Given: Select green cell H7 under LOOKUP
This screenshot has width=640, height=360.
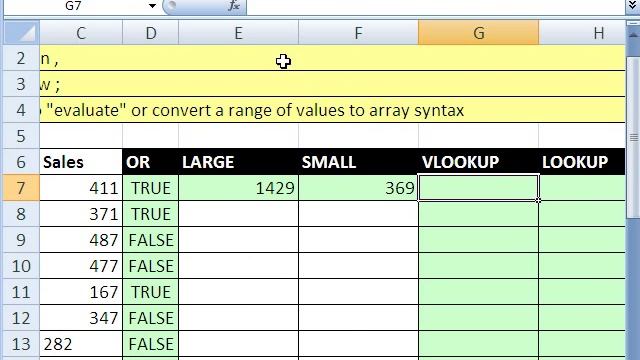Looking at the screenshot, I should (582, 188).
